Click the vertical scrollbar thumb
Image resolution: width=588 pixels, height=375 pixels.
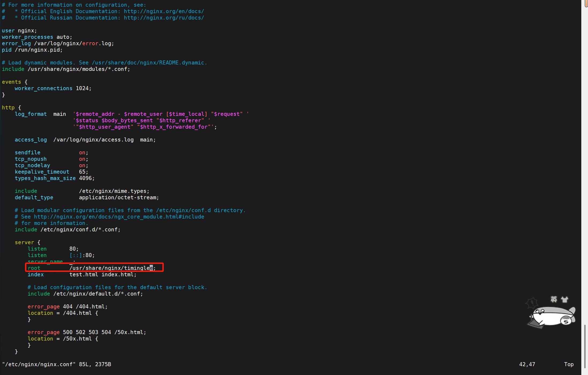pyautogui.click(x=585, y=346)
